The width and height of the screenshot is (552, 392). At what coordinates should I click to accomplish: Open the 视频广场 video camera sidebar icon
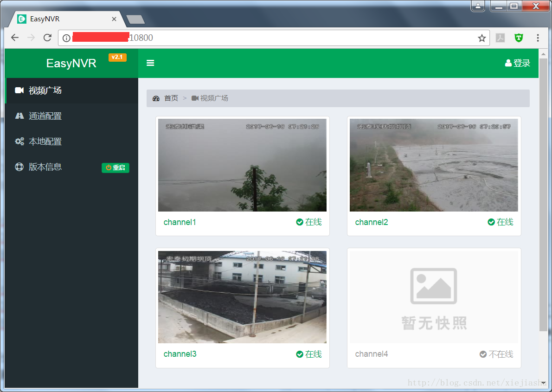(19, 90)
